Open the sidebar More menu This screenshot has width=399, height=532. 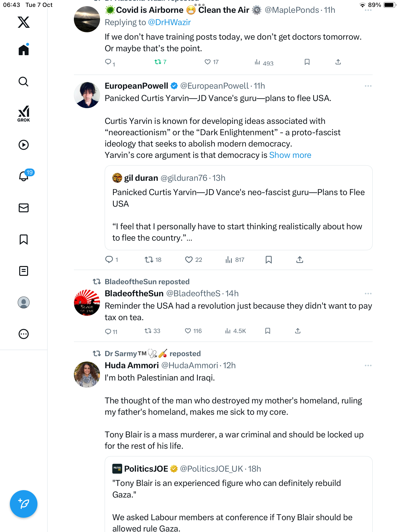pos(24,334)
